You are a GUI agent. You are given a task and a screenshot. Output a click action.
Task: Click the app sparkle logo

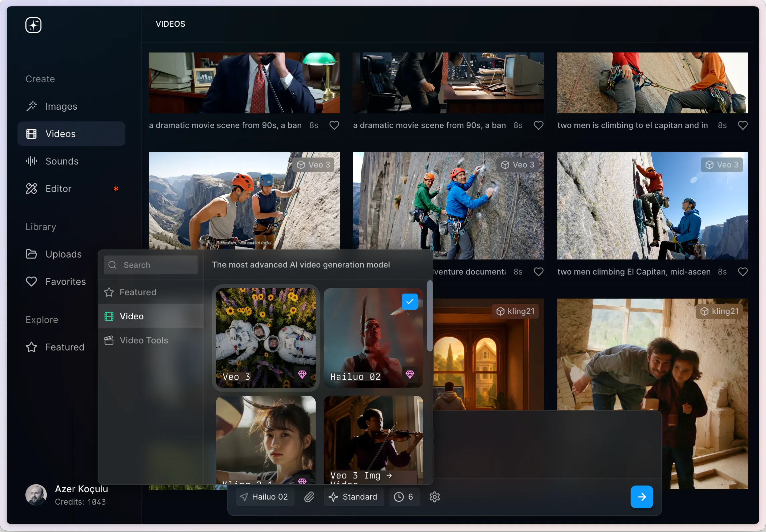click(x=33, y=25)
